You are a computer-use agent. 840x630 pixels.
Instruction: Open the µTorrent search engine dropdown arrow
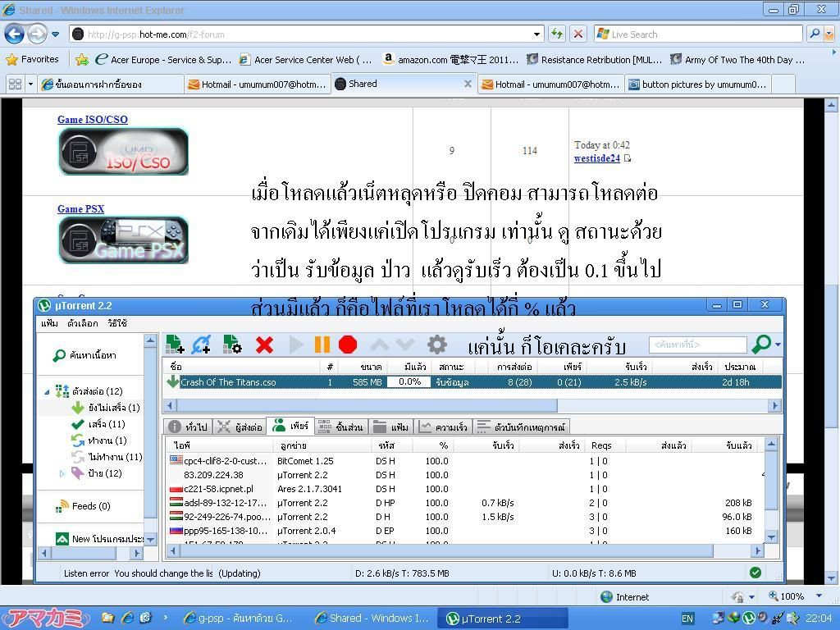pos(778,344)
